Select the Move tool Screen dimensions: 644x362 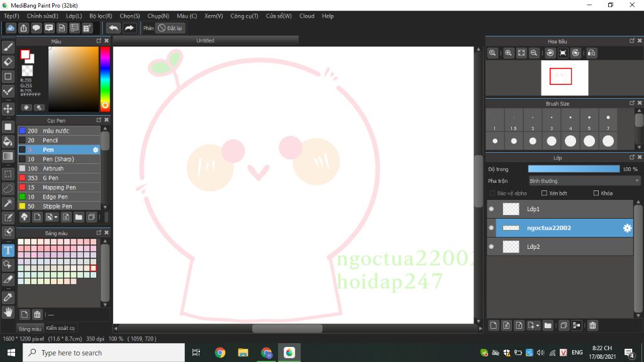point(8,109)
